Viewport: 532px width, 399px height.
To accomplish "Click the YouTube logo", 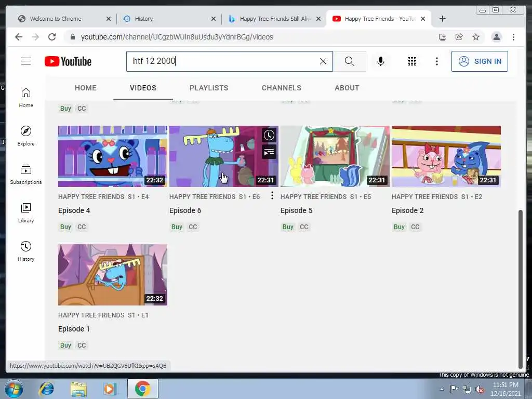I will point(68,61).
